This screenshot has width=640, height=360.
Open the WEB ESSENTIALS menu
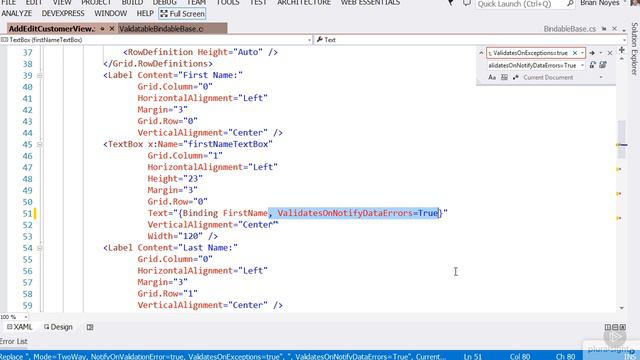(x=370, y=2)
